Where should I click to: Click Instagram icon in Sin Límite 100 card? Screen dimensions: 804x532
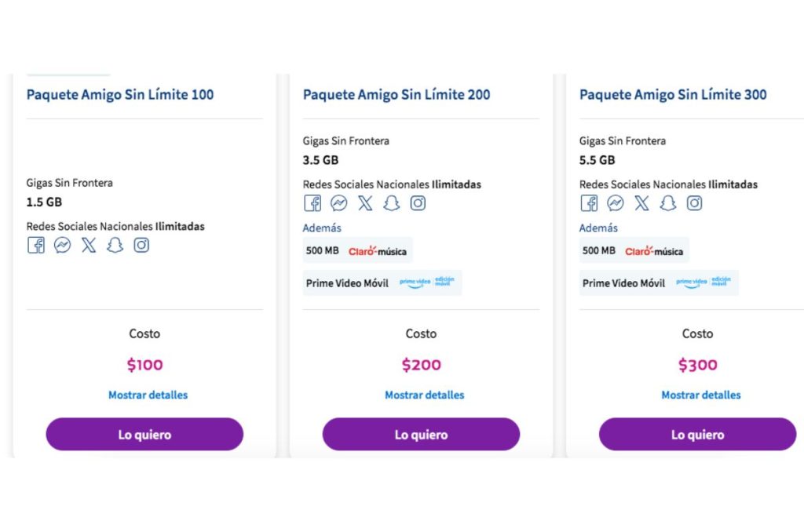point(141,245)
